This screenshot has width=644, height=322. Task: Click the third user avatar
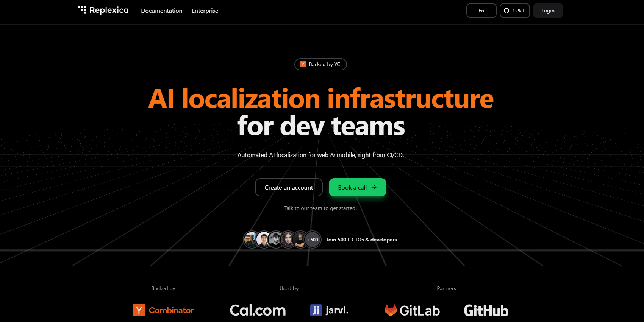coord(276,240)
